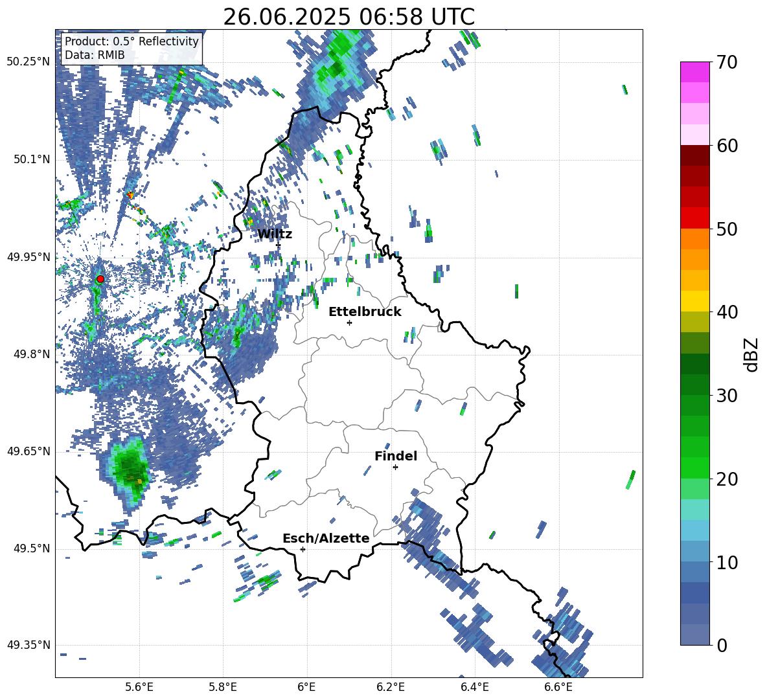Select the Esch/Alzette city label
The image size is (767, 700).
tap(326, 538)
